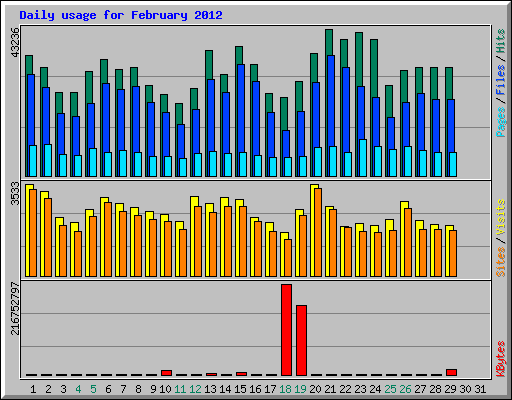The height and width of the screenshot is (400, 512).
Task: Click the 'KBytes' legend label
Action: [501, 359]
